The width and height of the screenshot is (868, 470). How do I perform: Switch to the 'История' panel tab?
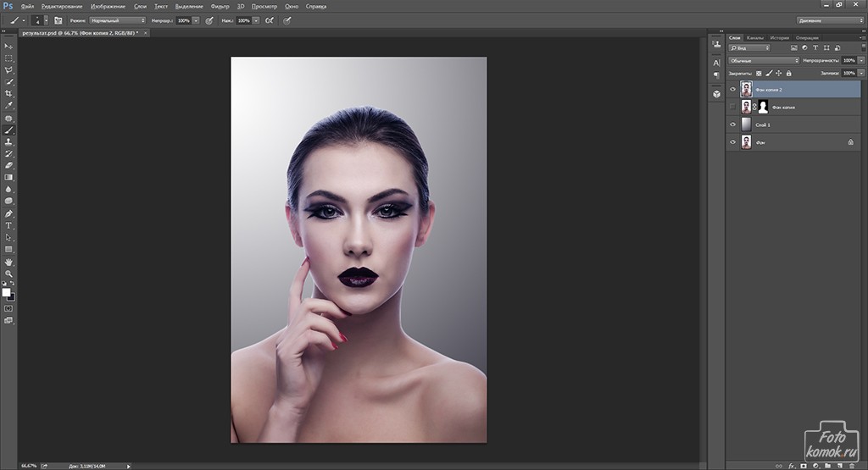[x=781, y=38]
